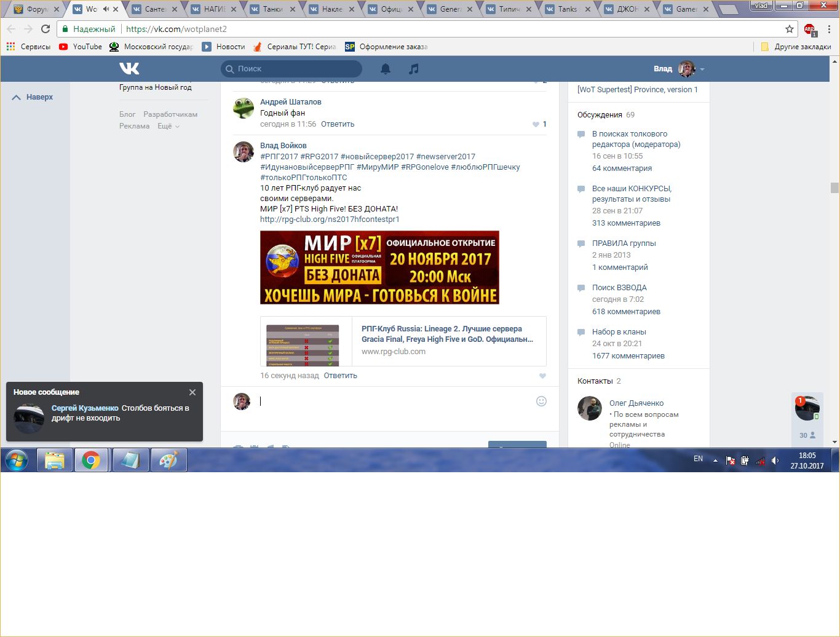The image size is (840, 637).
Task: Click the notepad app on the taskbar
Action: coord(130,460)
